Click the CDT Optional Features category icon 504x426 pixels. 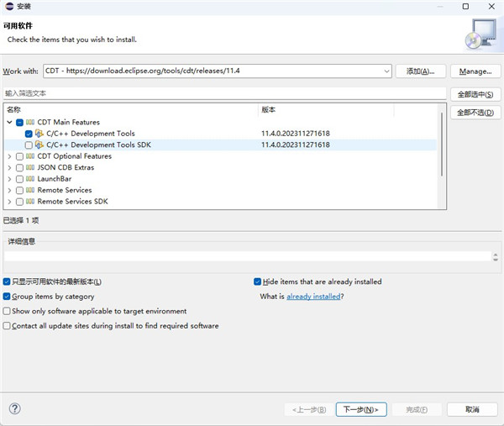click(30, 156)
